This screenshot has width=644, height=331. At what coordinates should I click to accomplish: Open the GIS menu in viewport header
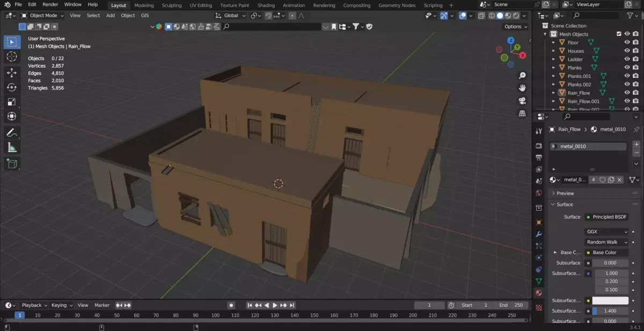[x=145, y=16]
